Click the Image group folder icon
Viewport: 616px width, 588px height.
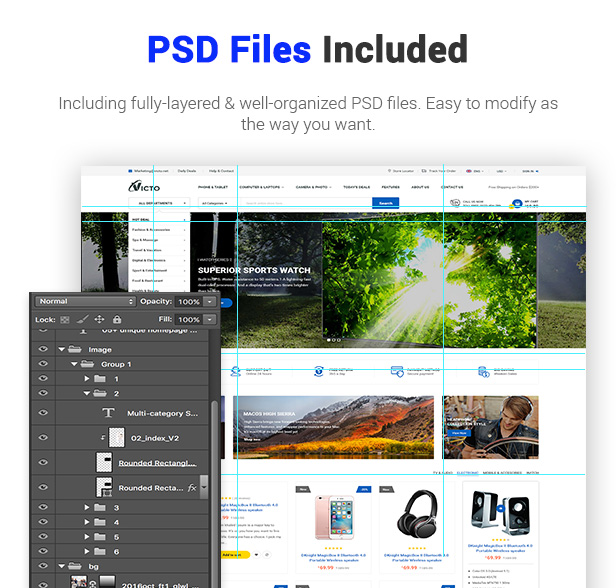pos(75,349)
